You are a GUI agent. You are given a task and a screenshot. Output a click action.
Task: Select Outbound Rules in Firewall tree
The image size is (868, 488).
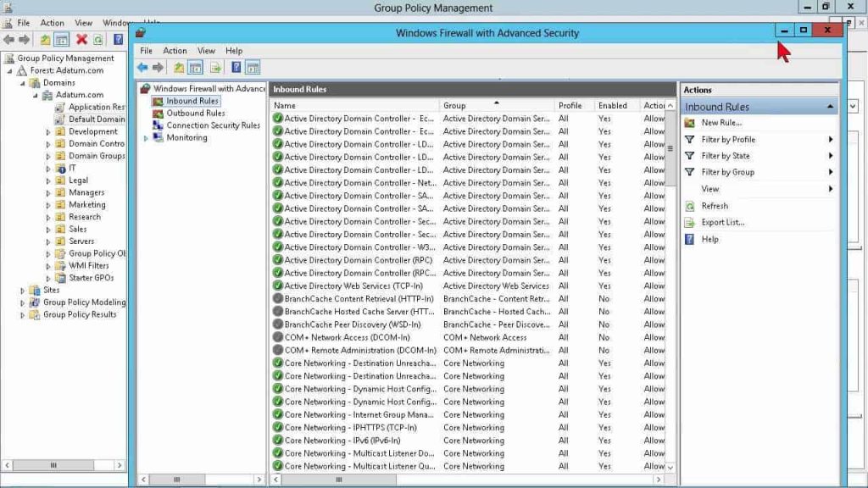[x=196, y=113]
